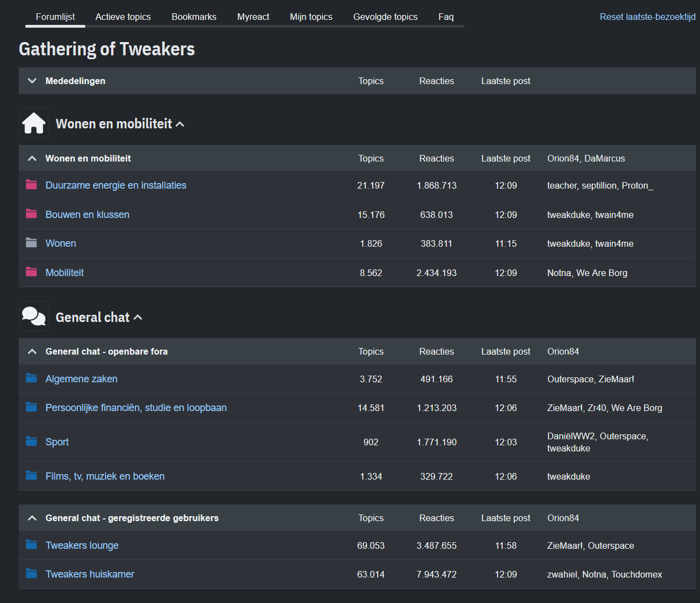Click last post time 11:15 for Wonen
This screenshot has width=700, height=603.
(x=505, y=243)
